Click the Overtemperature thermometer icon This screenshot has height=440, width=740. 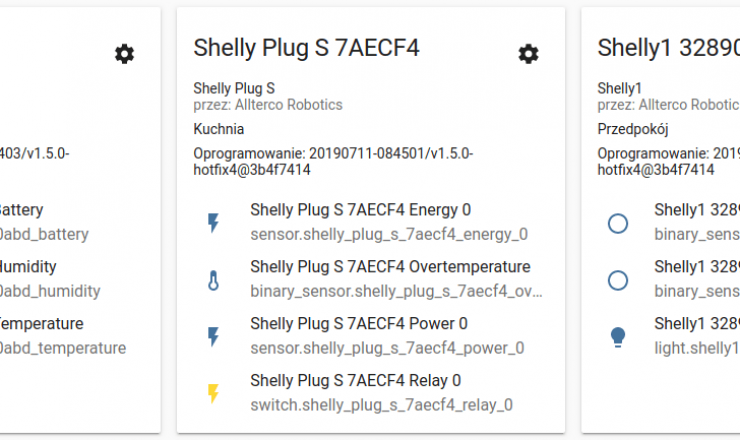coord(213,280)
